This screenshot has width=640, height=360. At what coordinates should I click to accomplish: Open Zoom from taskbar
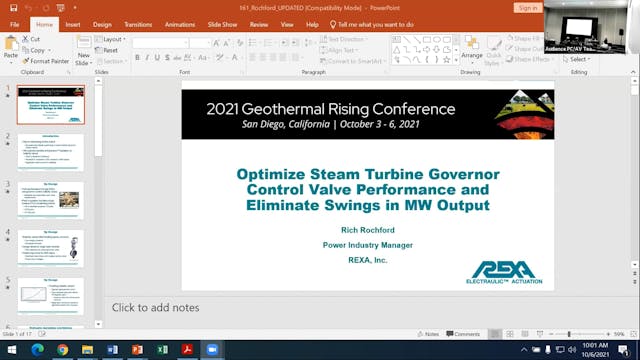[x=212, y=350]
